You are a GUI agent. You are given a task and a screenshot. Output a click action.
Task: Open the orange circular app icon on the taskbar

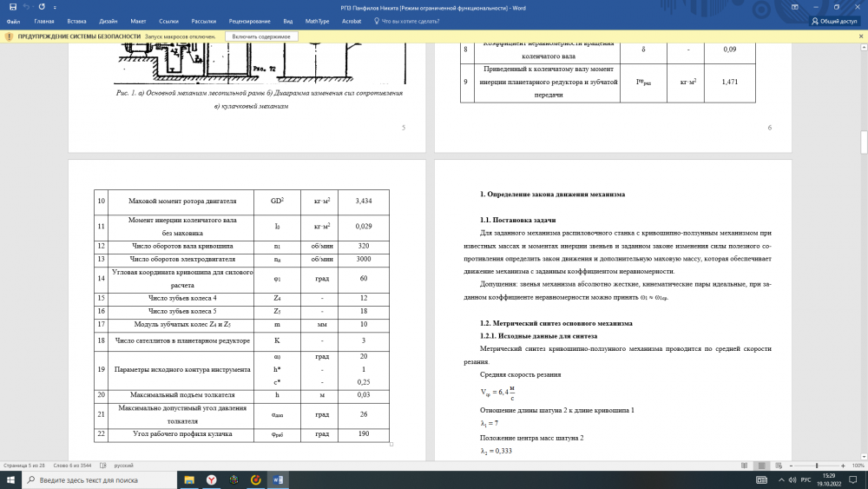click(256, 480)
